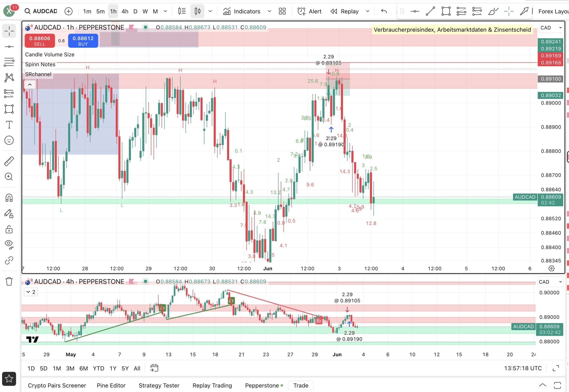This screenshot has width=569, height=392.
Task: Open the emoji icons tool
Action: (9, 140)
